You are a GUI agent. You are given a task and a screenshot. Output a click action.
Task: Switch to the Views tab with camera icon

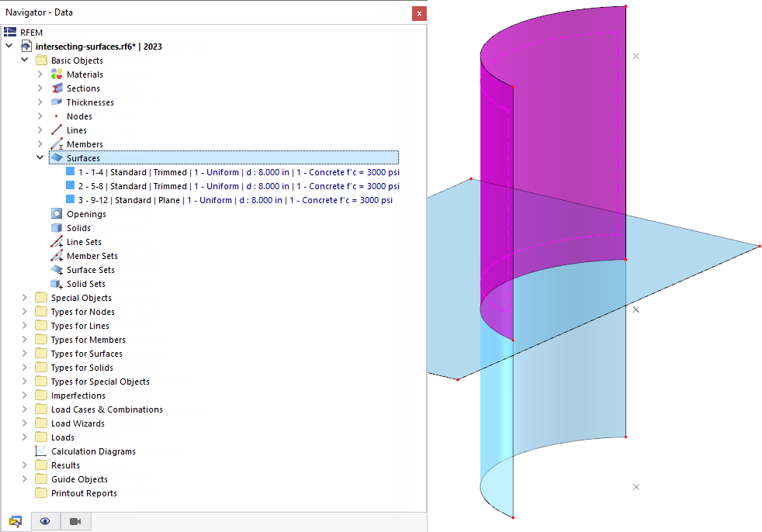point(75,521)
